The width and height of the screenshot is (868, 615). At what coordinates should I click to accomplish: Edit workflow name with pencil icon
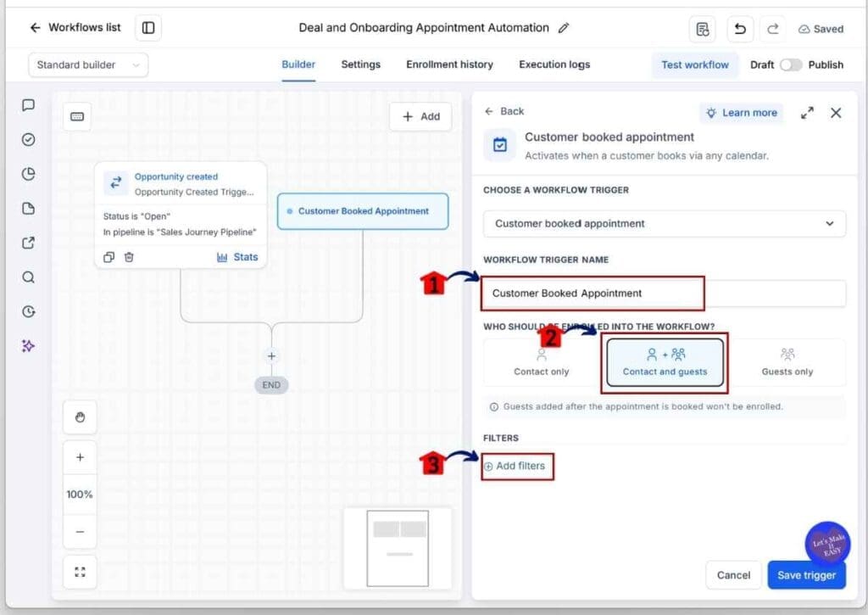(x=564, y=28)
